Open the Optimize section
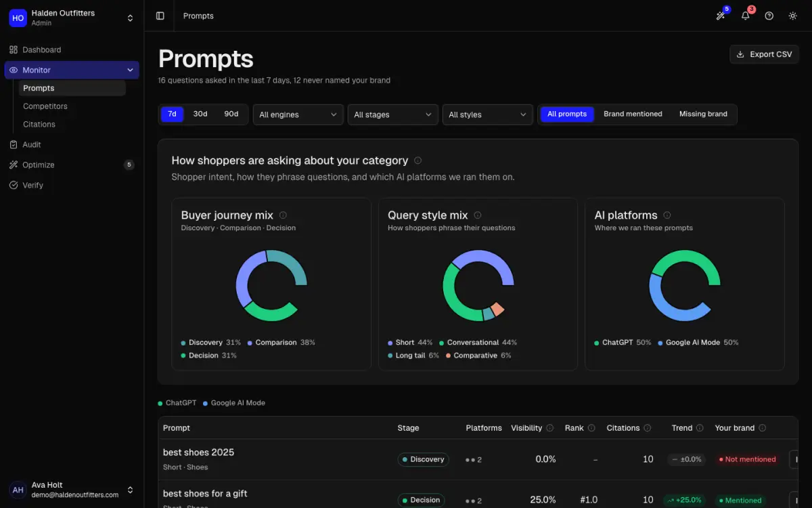This screenshot has height=508, width=812. pos(72,165)
